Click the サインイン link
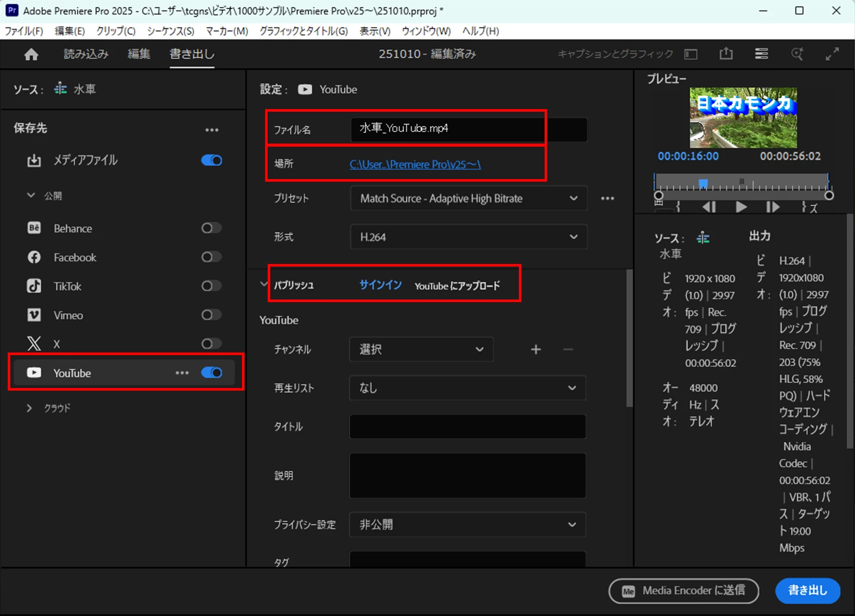 380,285
